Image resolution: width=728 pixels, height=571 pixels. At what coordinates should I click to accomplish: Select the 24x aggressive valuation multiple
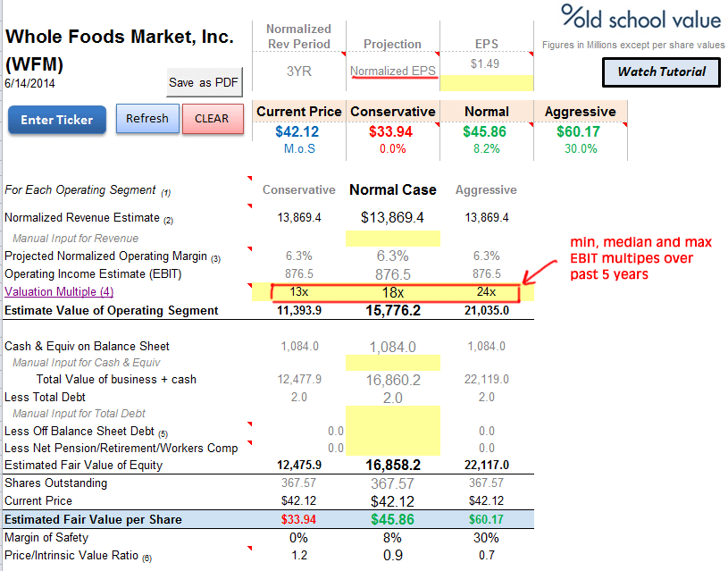[x=486, y=292]
